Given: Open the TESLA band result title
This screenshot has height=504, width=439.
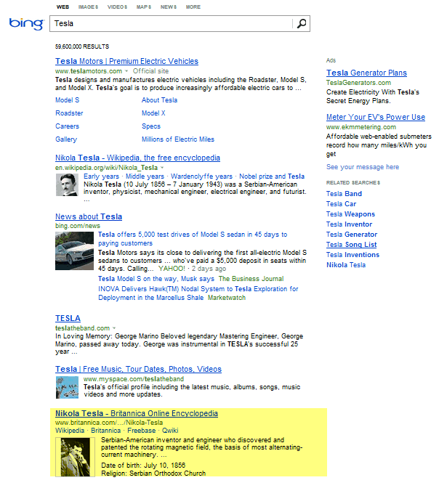Looking at the screenshot, I should [x=68, y=318].
